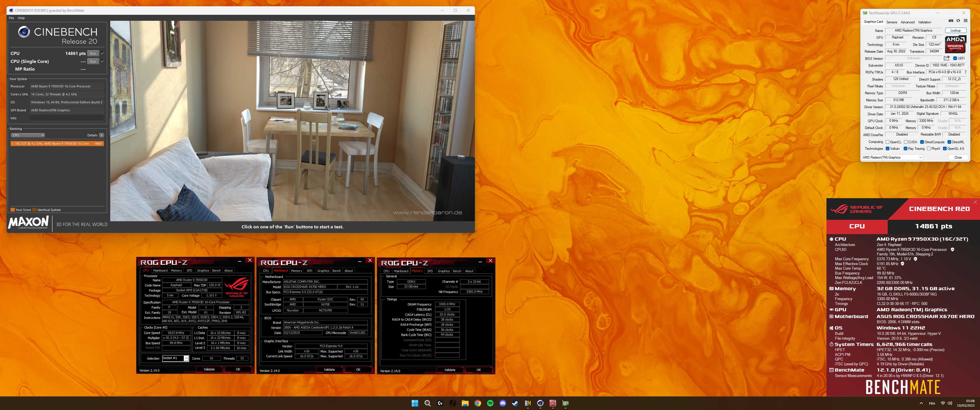Open the Validation tab in GPU-Z

(x=924, y=22)
